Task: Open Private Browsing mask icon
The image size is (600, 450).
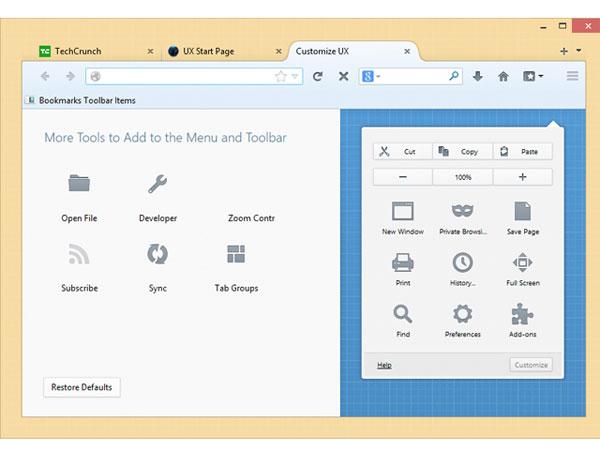Action: point(462,212)
